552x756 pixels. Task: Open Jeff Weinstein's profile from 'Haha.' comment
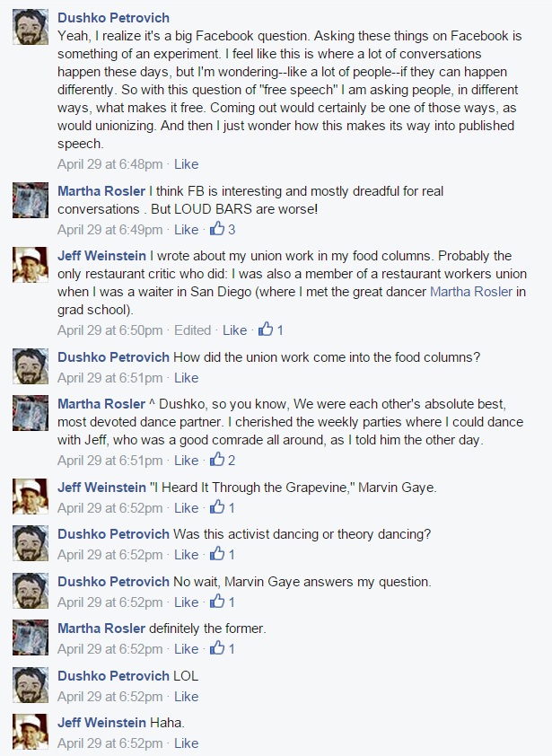(x=101, y=723)
